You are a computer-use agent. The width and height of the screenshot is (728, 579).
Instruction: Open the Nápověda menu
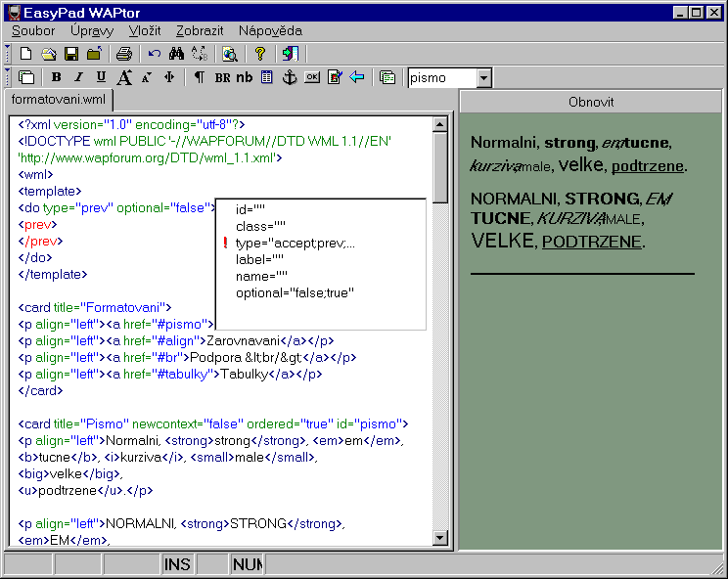(x=270, y=31)
